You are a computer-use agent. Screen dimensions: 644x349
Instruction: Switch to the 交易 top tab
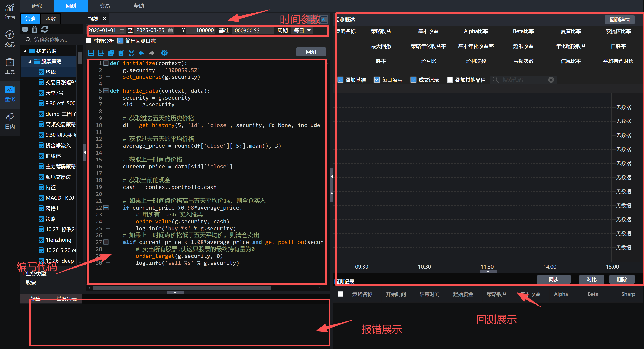tap(104, 6)
